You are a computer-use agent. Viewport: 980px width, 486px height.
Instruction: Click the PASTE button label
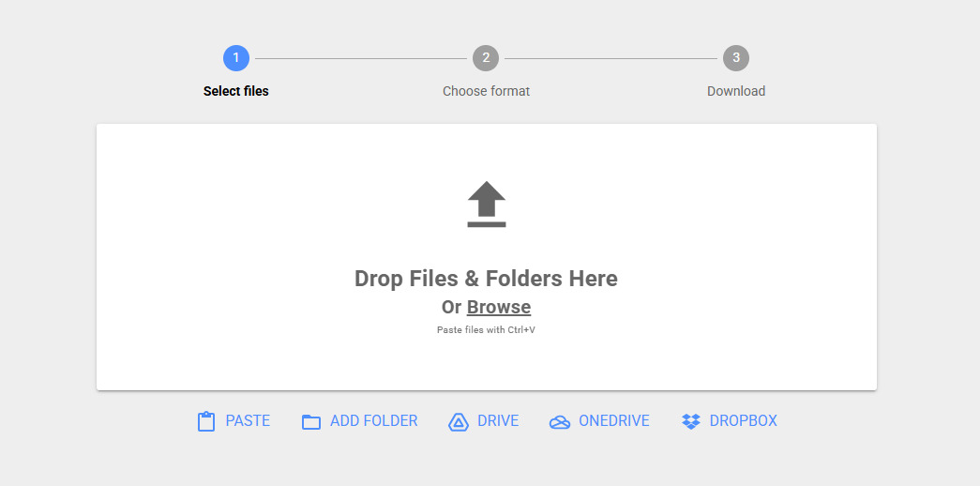248,421
